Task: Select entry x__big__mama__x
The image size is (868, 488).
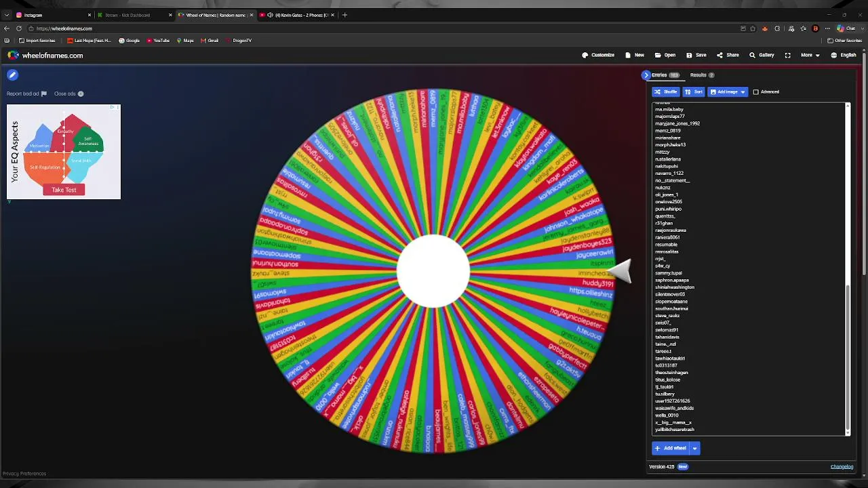Action: [673, 422]
